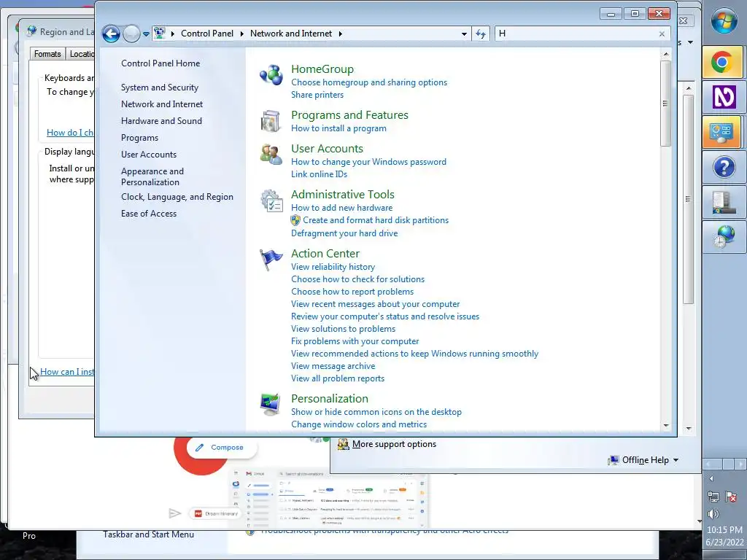This screenshot has width=747, height=560.
Task: Click the greyed Forward arrow button
Action: tap(131, 34)
